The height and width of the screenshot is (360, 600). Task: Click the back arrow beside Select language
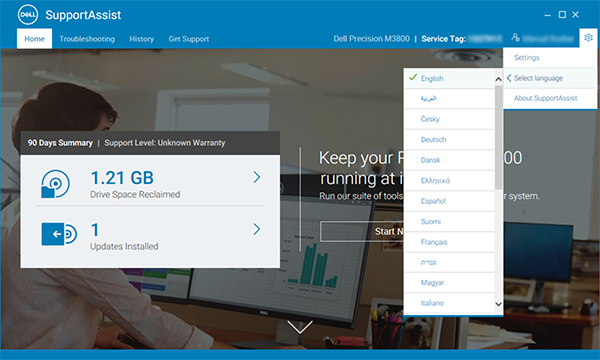[509, 78]
